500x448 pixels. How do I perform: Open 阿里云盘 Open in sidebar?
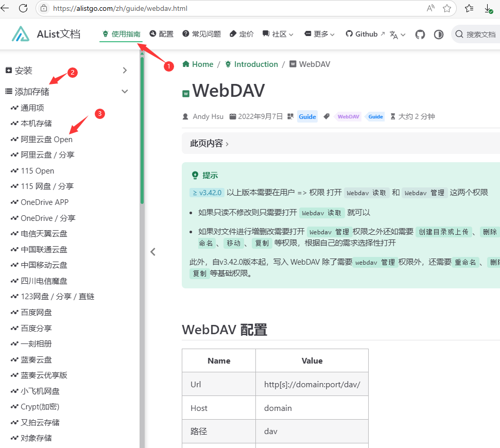(x=42, y=140)
